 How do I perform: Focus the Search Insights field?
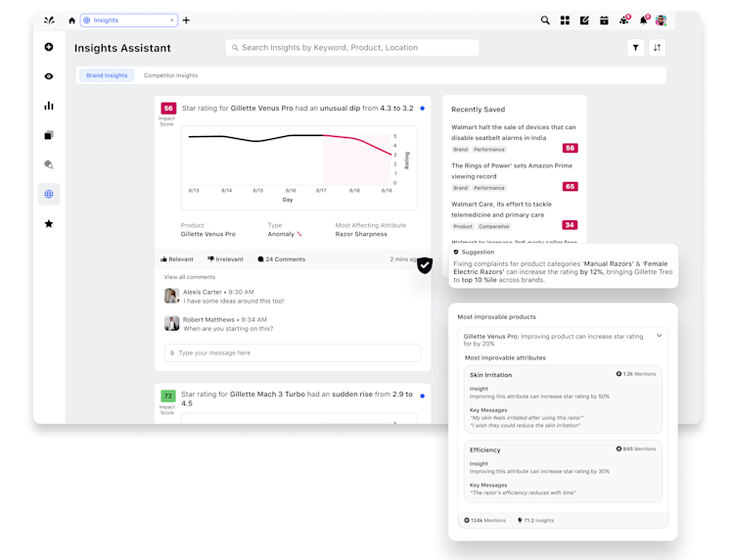pos(352,47)
